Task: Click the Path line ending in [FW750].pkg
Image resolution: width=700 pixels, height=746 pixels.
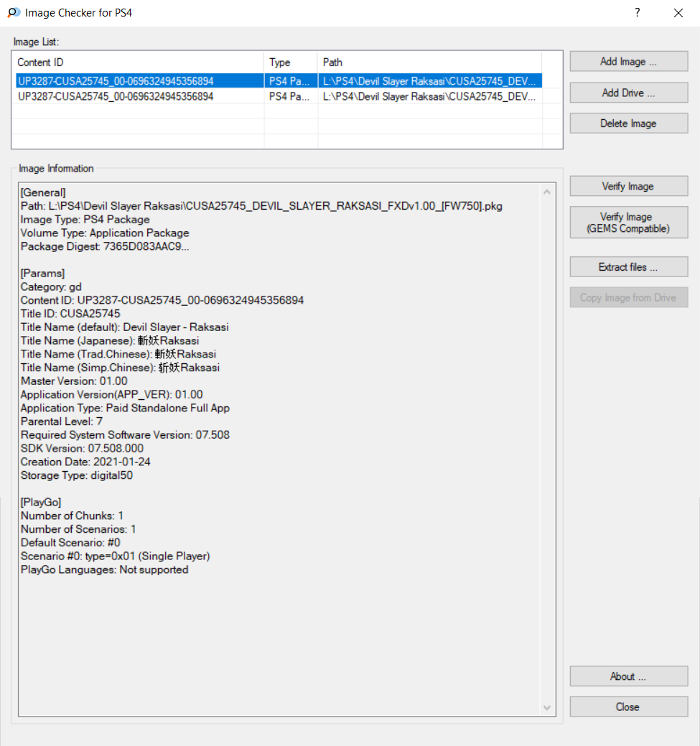Action: (261, 206)
